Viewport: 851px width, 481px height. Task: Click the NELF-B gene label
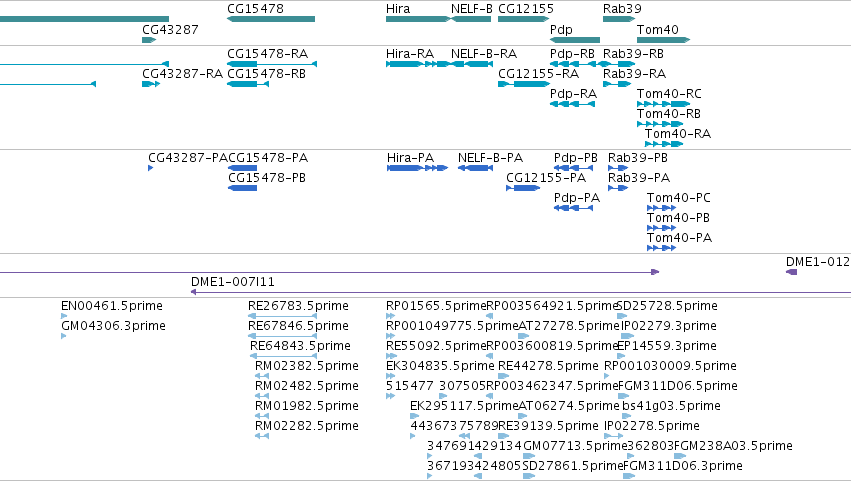(472, 9)
